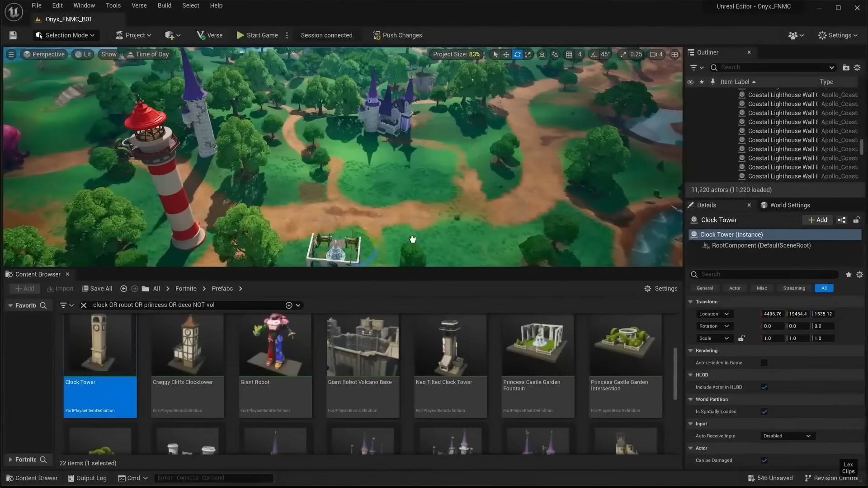Viewport: 868px width, 488px height.
Task: Open camera speed setting
Action: [x=656, y=54]
